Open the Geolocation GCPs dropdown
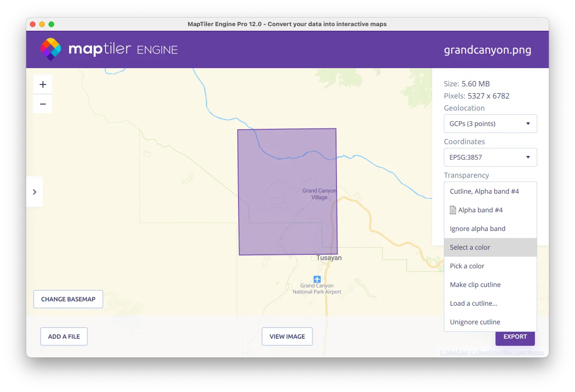 (491, 124)
